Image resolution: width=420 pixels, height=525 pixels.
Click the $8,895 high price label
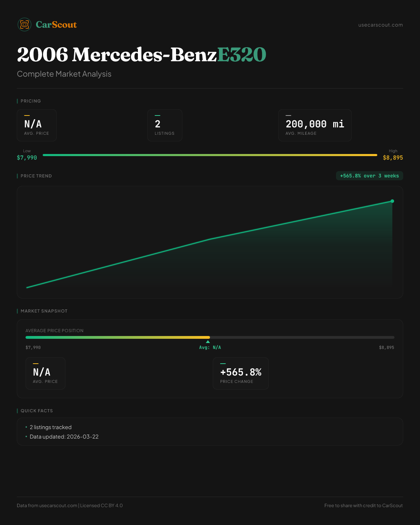click(x=393, y=158)
